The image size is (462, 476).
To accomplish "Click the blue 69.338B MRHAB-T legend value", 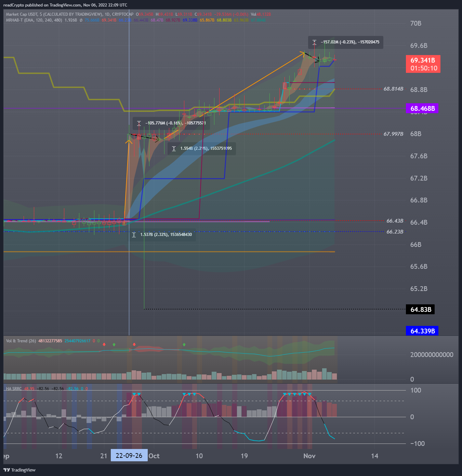I will [190, 20].
